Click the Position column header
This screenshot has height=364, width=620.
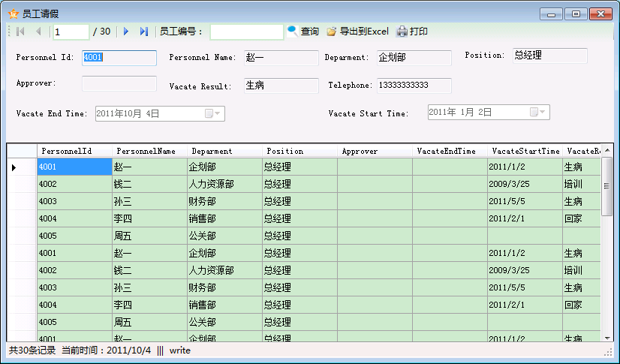point(300,151)
